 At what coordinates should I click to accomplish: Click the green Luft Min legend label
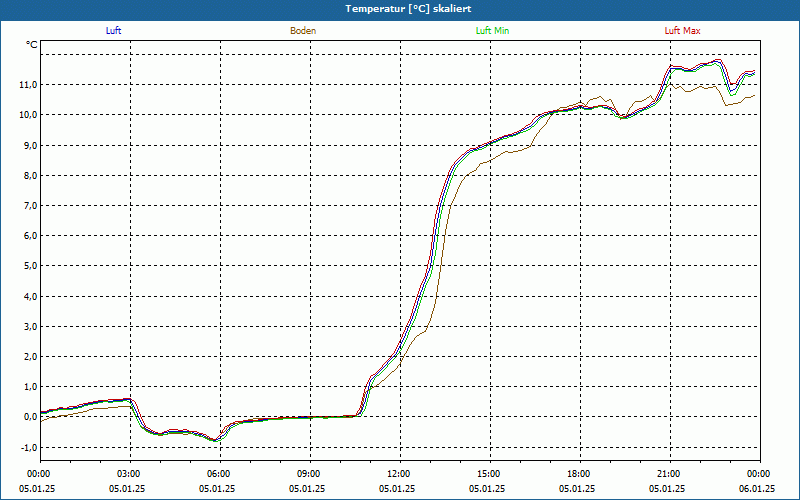coord(492,31)
